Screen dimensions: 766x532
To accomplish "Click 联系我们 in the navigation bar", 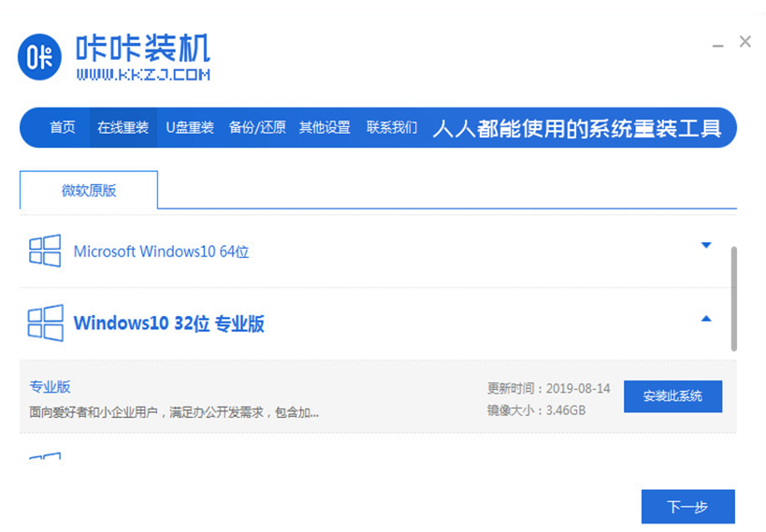I will [x=392, y=128].
